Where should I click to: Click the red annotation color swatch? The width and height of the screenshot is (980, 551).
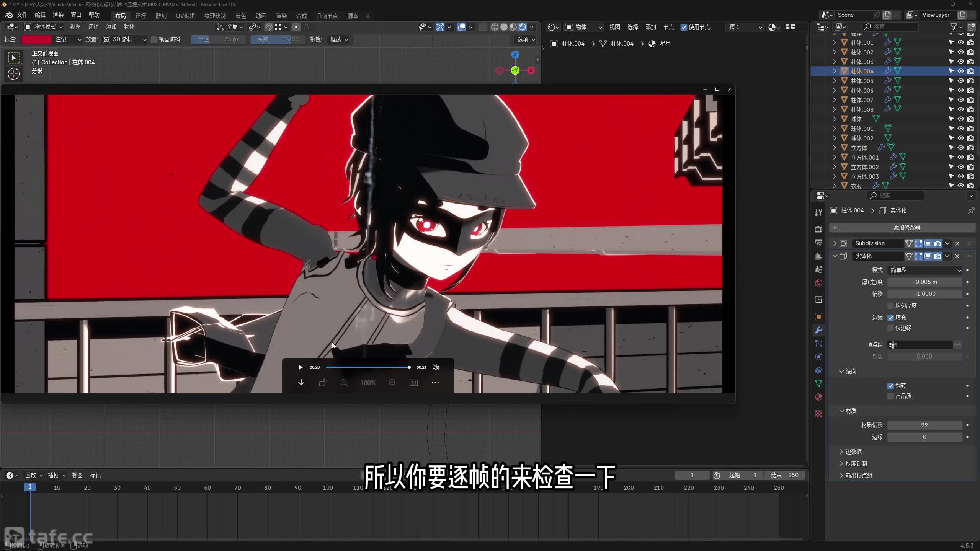[37, 39]
